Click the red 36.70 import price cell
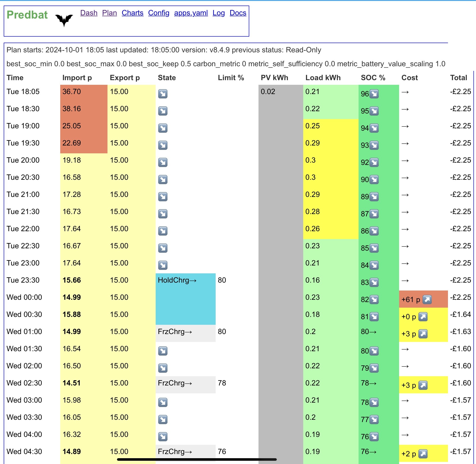This screenshot has width=476, height=464. point(84,93)
